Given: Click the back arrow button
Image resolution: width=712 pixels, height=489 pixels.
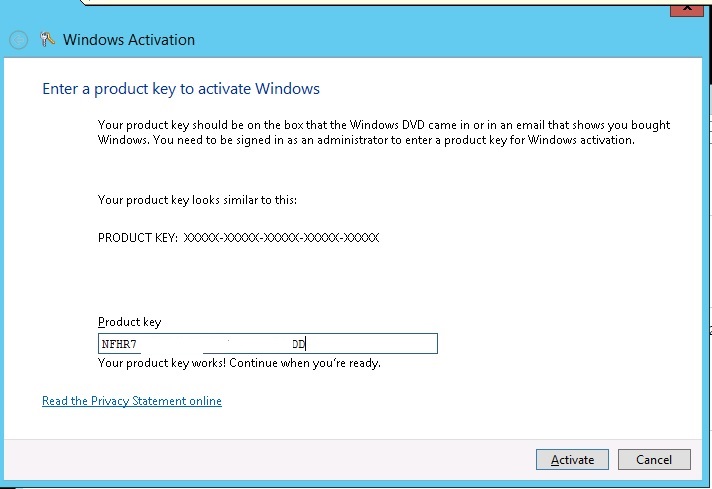Looking at the screenshot, I should (18, 40).
